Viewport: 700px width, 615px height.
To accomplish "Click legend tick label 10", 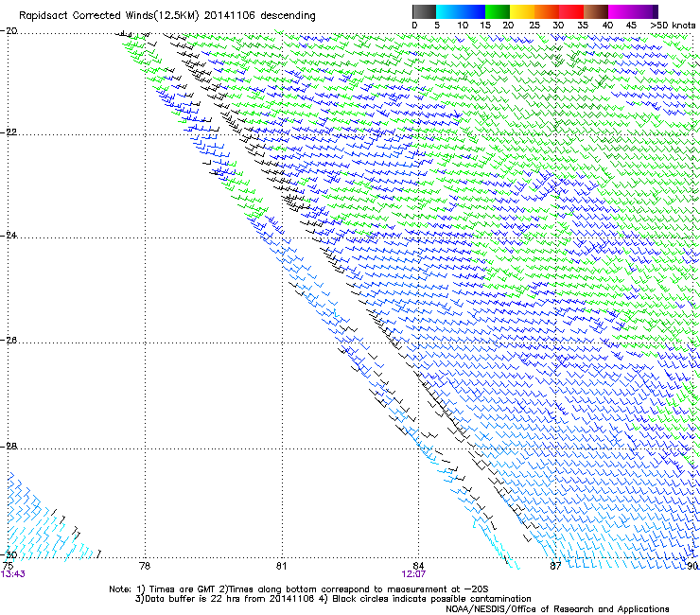I will tap(463, 26).
